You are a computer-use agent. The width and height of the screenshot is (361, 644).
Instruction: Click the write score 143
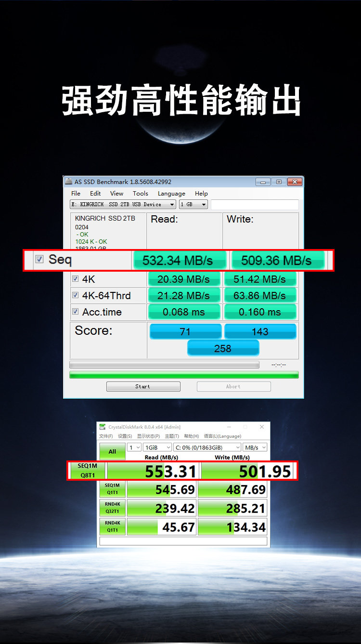click(x=260, y=331)
